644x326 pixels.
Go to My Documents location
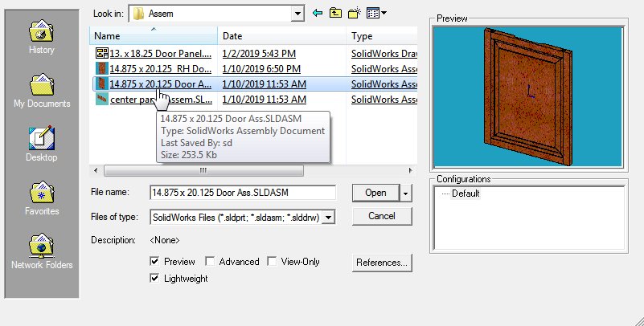[41, 89]
